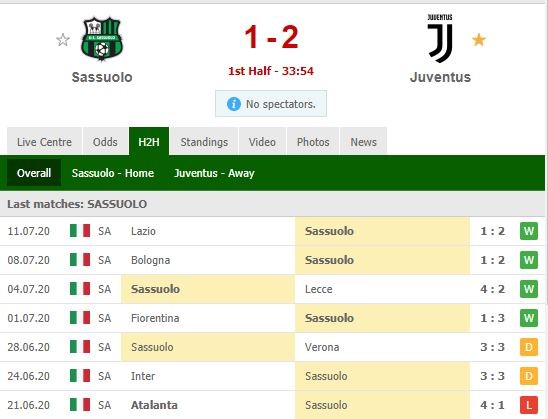This screenshot has width=548, height=419.
Task: Open the Sassuolo vs Lecce 4:2 match row
Action: coord(273,289)
